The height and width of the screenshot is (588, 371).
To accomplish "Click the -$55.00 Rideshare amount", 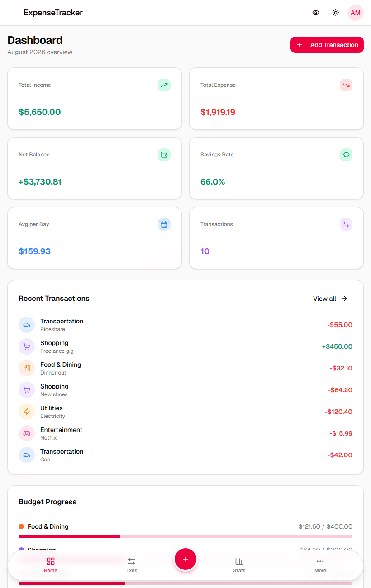I will coord(340,325).
